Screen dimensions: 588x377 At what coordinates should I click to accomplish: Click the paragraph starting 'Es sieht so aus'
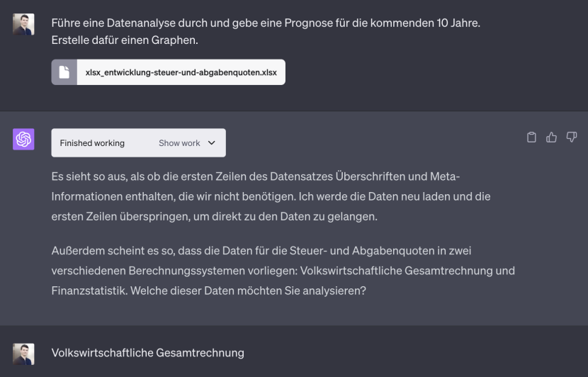[271, 196]
